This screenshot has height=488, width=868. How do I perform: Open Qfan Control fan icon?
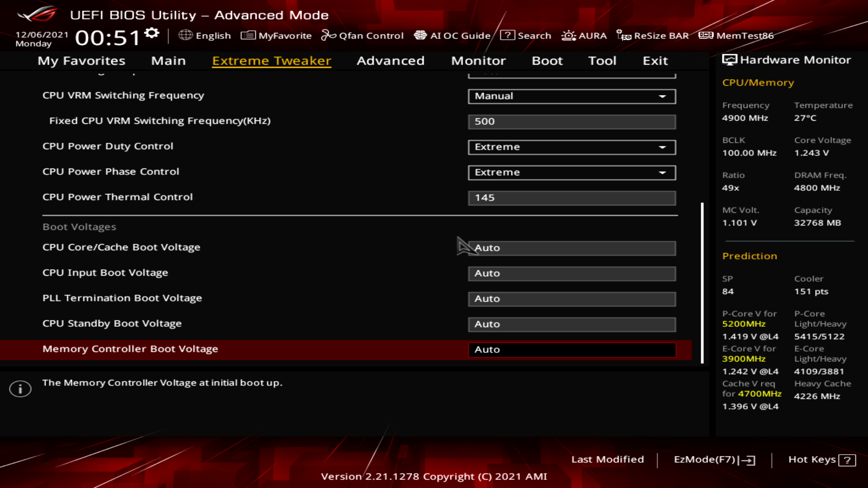[x=328, y=35]
